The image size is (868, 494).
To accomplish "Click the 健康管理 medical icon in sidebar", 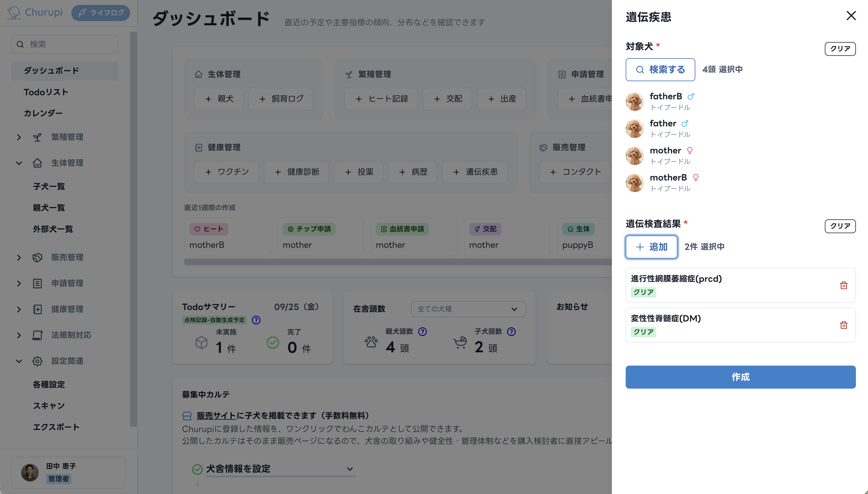I will pyautogui.click(x=37, y=309).
